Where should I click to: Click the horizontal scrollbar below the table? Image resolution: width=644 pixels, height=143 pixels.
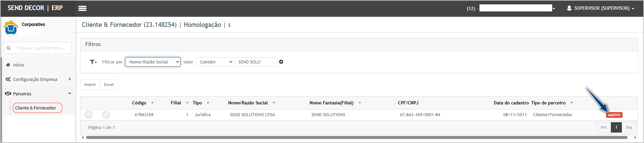pos(357,137)
